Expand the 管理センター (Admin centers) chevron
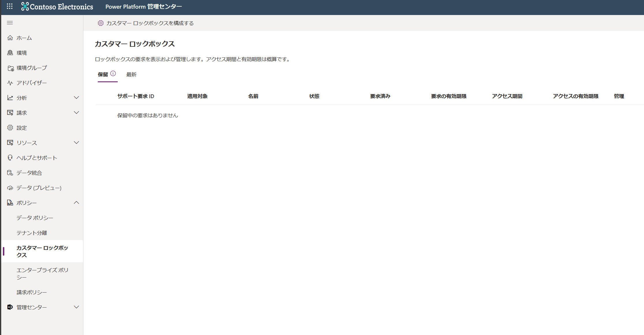 point(76,307)
